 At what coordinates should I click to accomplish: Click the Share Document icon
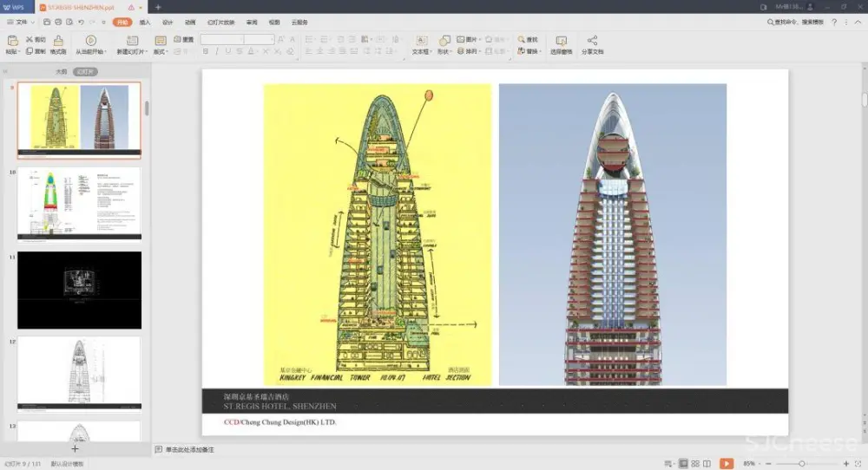point(592,41)
